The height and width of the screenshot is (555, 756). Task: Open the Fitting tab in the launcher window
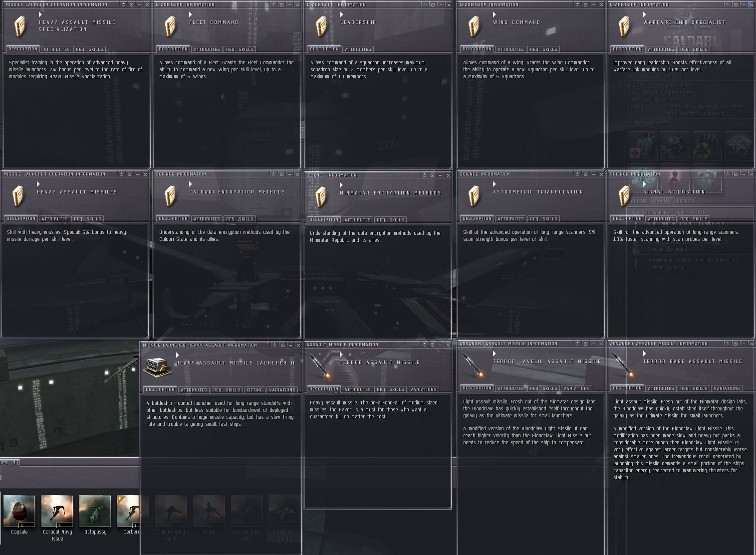pos(254,390)
